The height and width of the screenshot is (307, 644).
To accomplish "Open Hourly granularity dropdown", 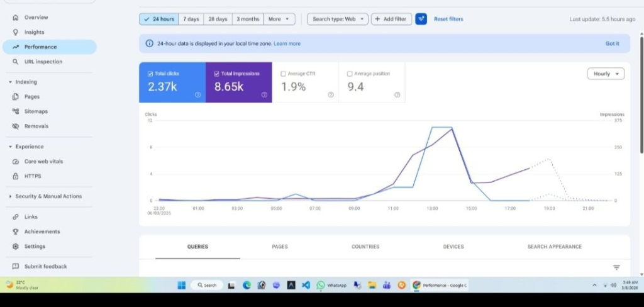I will pyautogui.click(x=606, y=74).
